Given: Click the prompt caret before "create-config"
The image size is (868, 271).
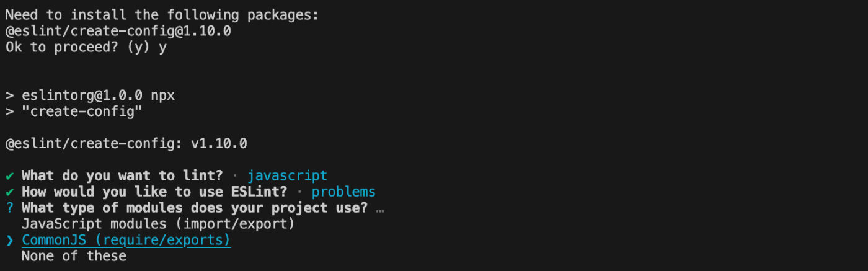Looking at the screenshot, I should click(9, 112).
